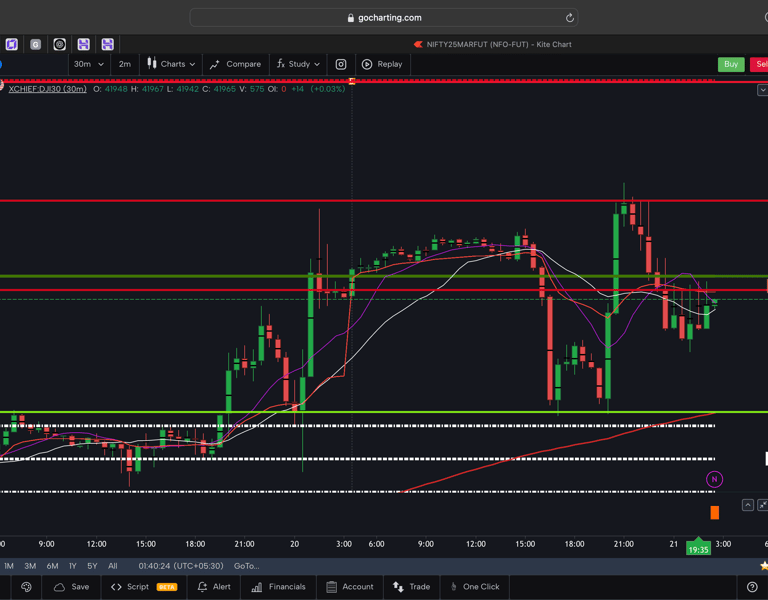Click the Instagram share icon
This screenshot has width=768, height=600.
[x=341, y=64]
